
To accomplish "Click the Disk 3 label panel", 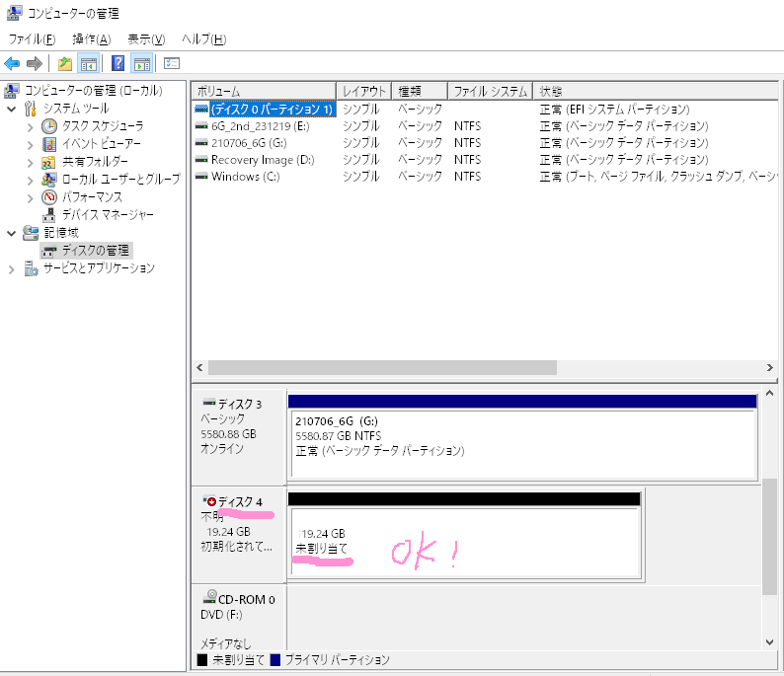I will (239, 437).
